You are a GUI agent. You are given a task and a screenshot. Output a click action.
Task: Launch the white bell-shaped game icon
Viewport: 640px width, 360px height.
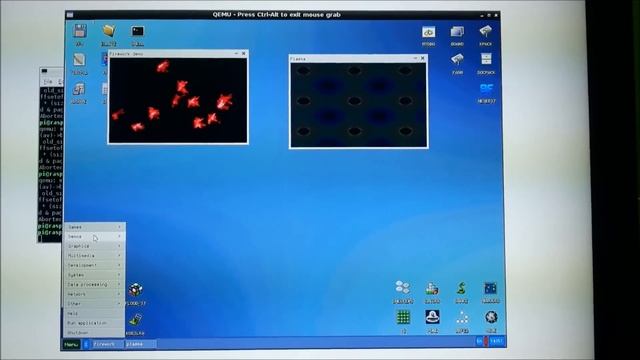click(432, 317)
